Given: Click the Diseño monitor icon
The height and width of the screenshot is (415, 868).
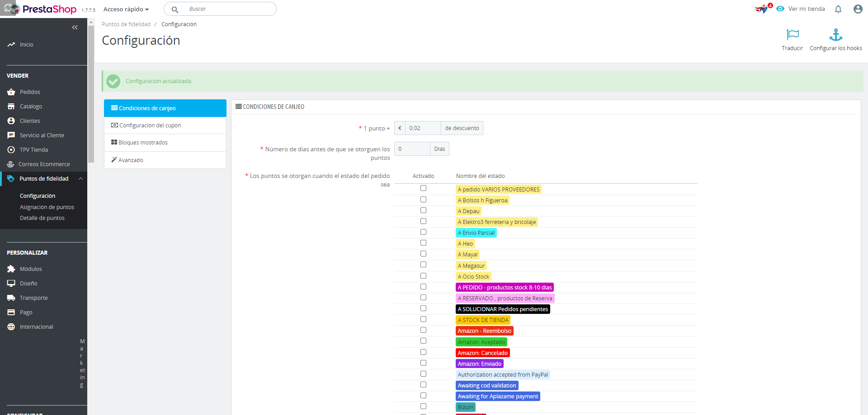Looking at the screenshot, I should (x=11, y=284).
